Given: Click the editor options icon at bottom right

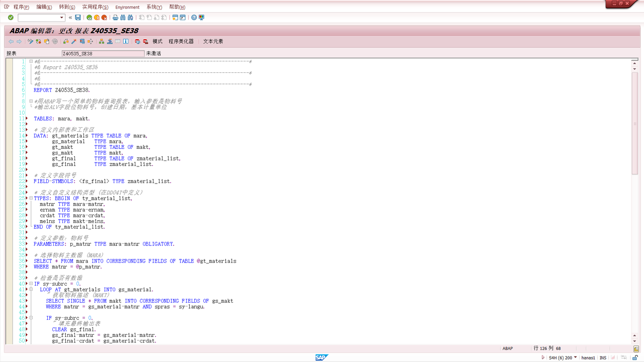Looking at the screenshot, I should [x=636, y=348].
